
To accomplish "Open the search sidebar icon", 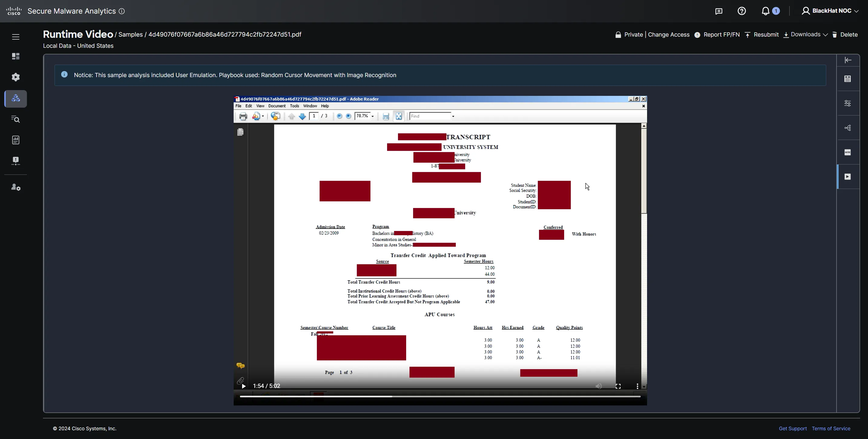I will (15, 119).
